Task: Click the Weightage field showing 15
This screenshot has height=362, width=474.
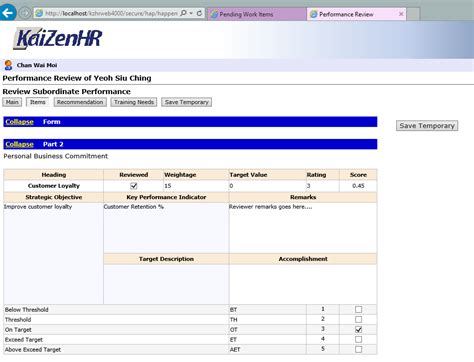Action: (x=196, y=186)
